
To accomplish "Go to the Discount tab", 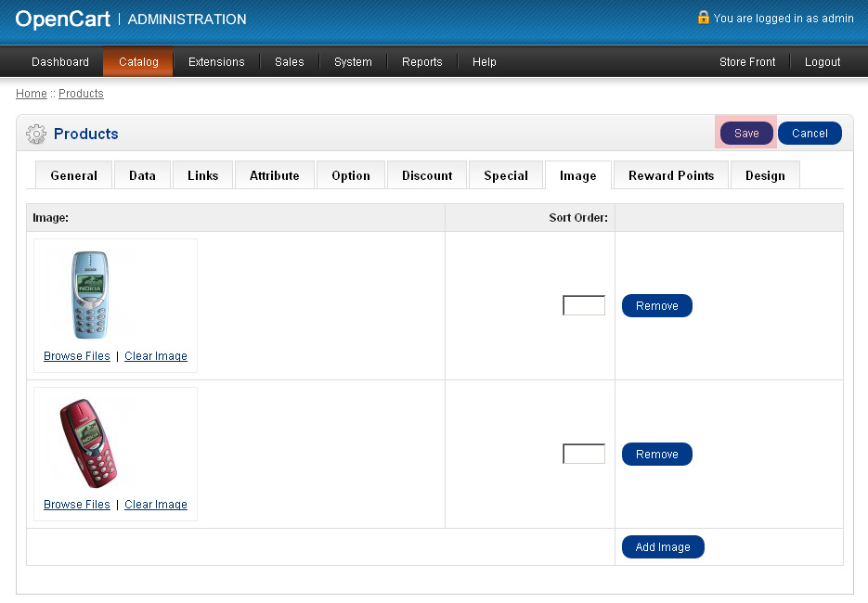I will [x=427, y=175].
